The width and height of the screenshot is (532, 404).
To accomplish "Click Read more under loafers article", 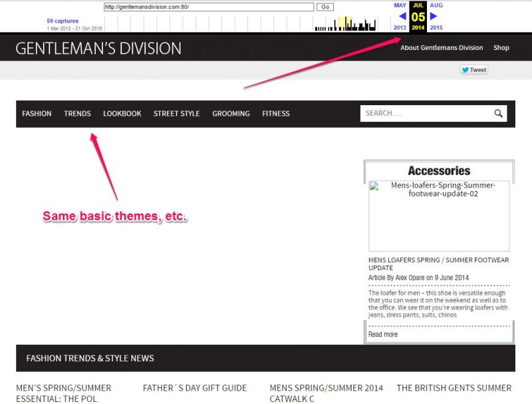I will (x=383, y=334).
